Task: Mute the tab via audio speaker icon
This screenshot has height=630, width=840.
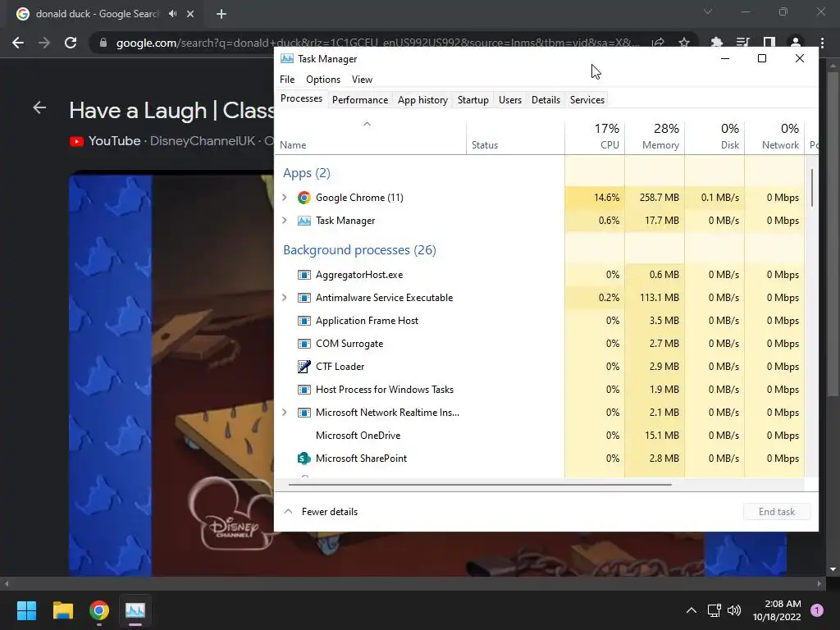Action: pyautogui.click(x=172, y=14)
